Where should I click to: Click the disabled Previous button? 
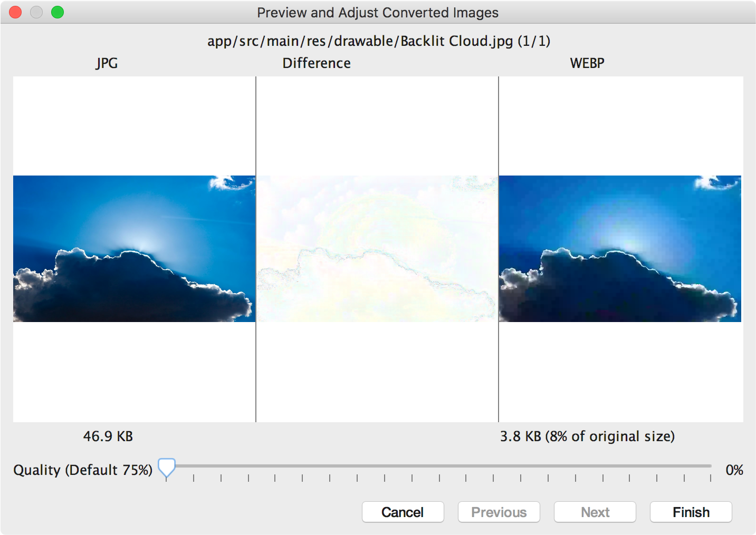(499, 512)
